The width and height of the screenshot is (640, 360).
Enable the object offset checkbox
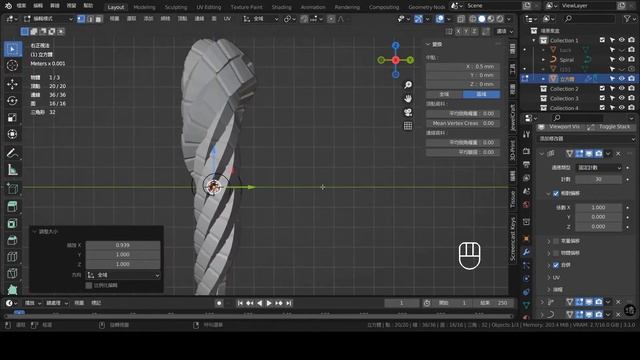click(556, 253)
